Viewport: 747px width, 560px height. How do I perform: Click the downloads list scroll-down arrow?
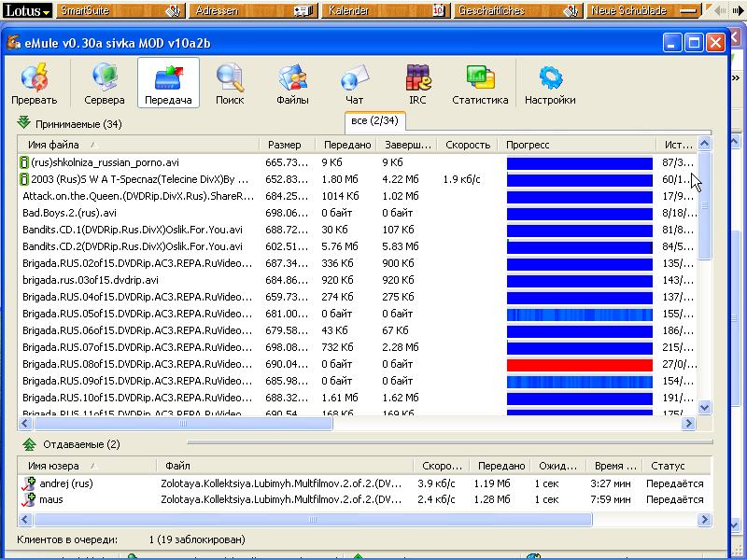click(704, 408)
